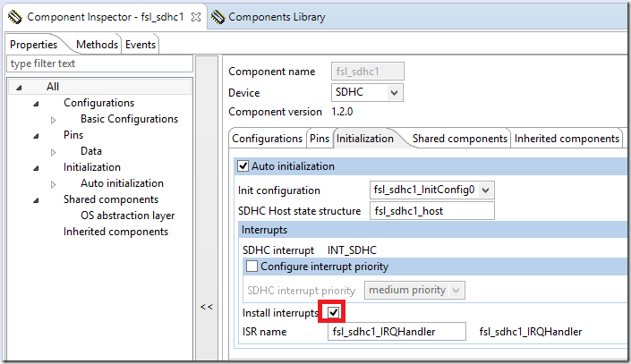Toggle the Auto initialization checkbox
Image resolution: width=631 pixels, height=364 pixels.
tap(243, 165)
